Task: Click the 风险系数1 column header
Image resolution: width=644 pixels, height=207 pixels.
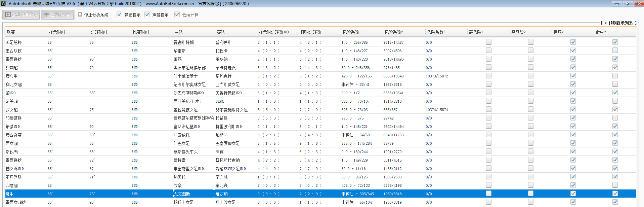Action: click(x=351, y=32)
